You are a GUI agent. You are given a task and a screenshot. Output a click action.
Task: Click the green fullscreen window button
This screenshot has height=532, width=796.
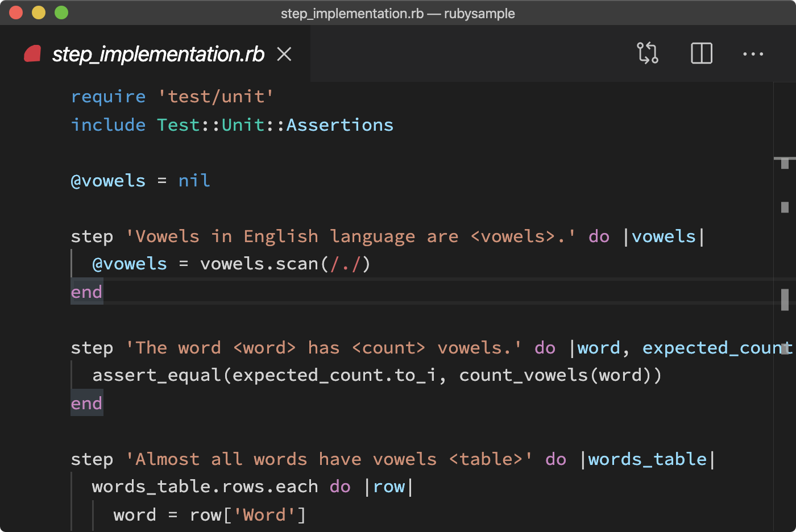pos(61,13)
